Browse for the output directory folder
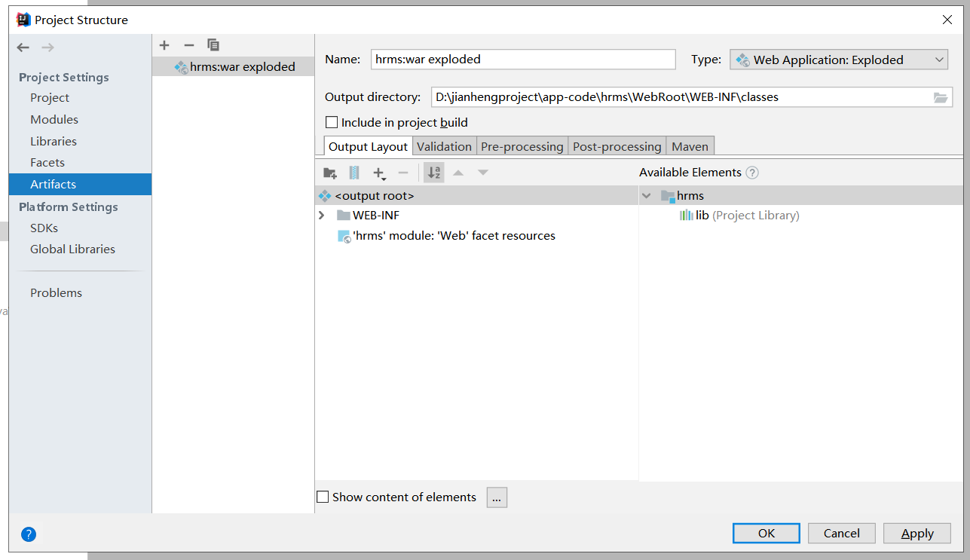 point(939,96)
